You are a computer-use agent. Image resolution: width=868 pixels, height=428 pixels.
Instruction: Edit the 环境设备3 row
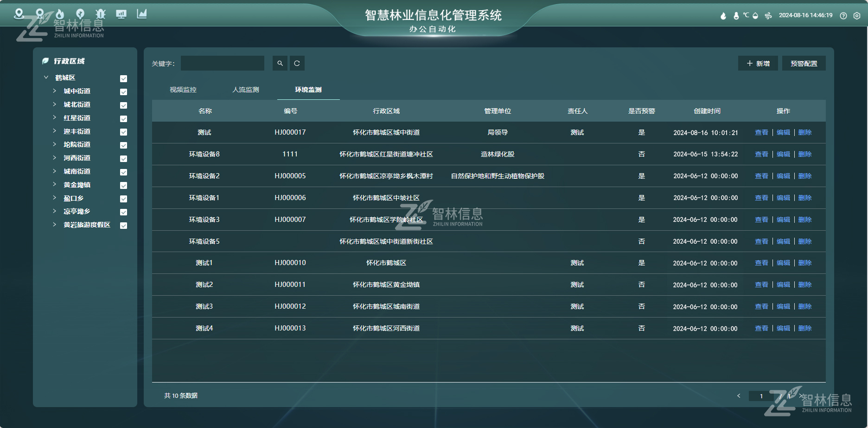783,220
